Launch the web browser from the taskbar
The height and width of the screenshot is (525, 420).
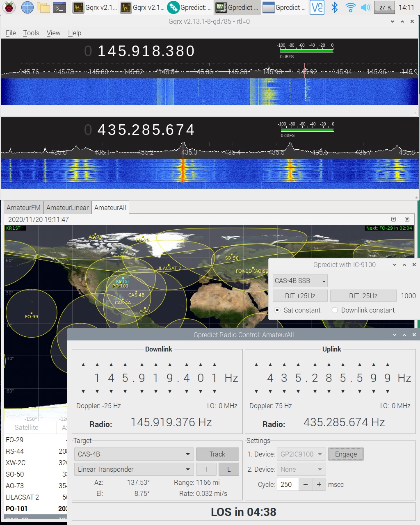point(27,7)
